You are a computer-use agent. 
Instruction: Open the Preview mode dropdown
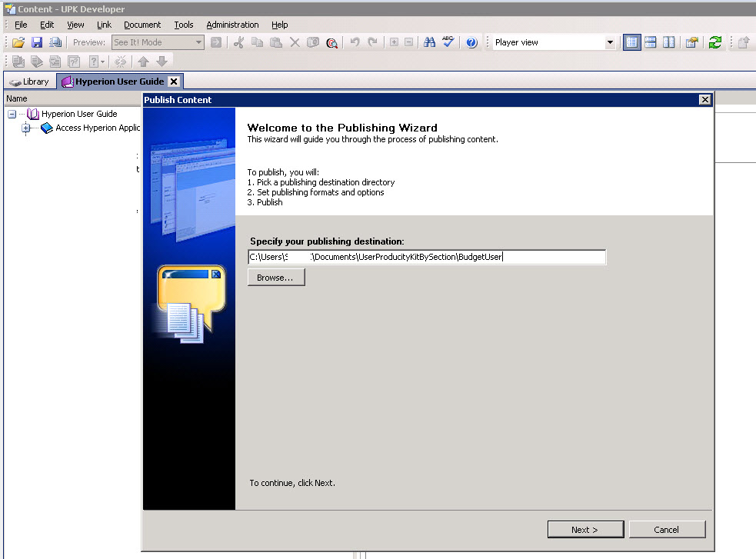(x=198, y=42)
